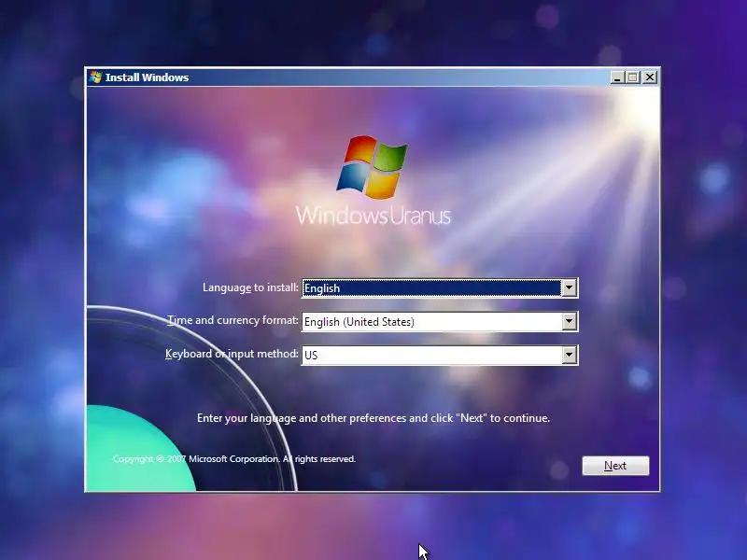
Task: Click the Microsoft Corporation copyright text
Action: tap(234, 459)
